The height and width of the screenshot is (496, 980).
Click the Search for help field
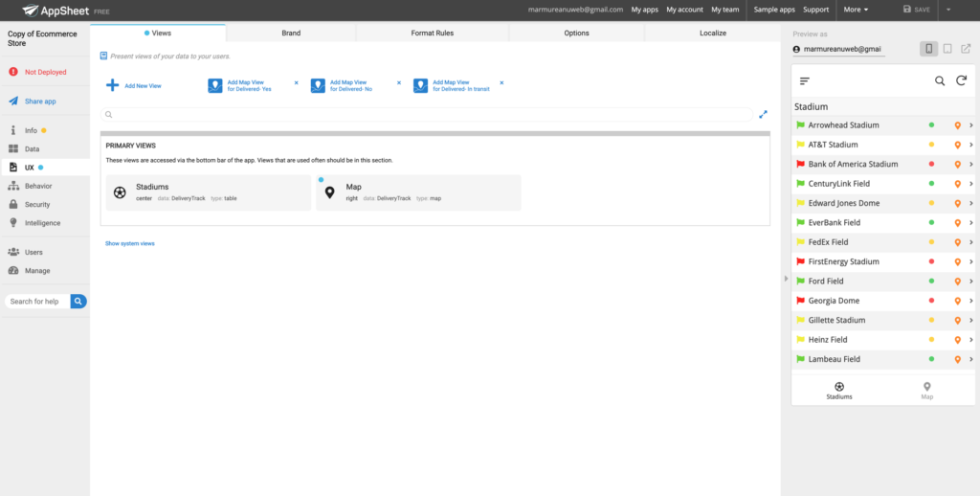point(37,302)
